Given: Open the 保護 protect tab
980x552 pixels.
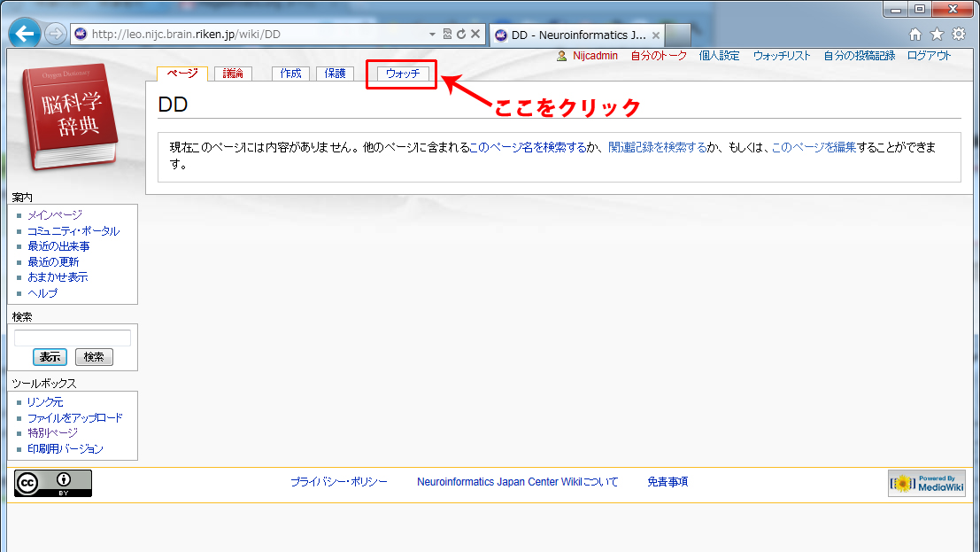Looking at the screenshot, I should point(336,74).
